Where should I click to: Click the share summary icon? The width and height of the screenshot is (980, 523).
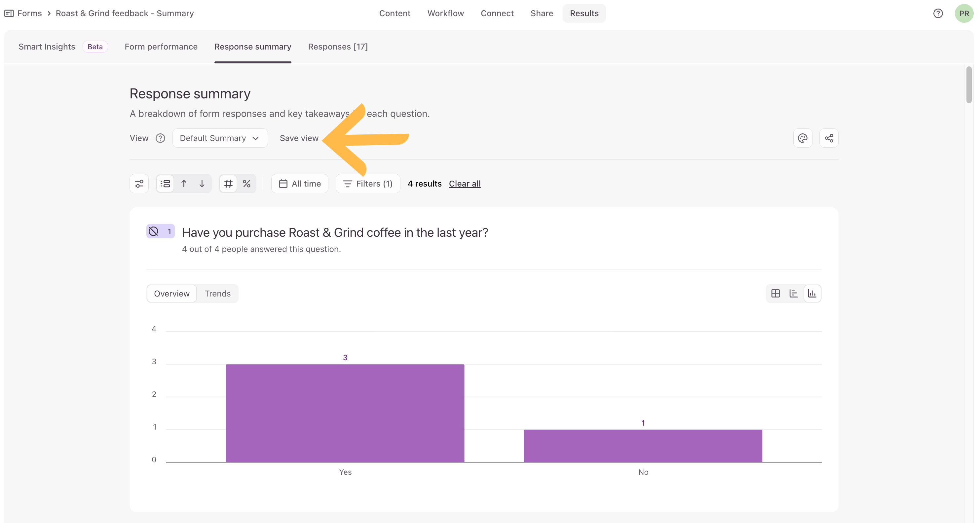(829, 138)
